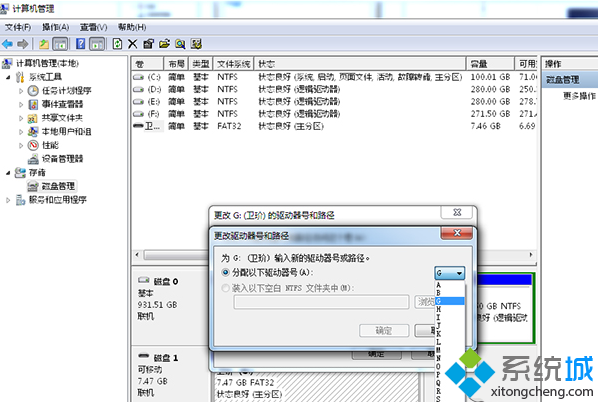Sort by the 状态 column header

click(360, 64)
